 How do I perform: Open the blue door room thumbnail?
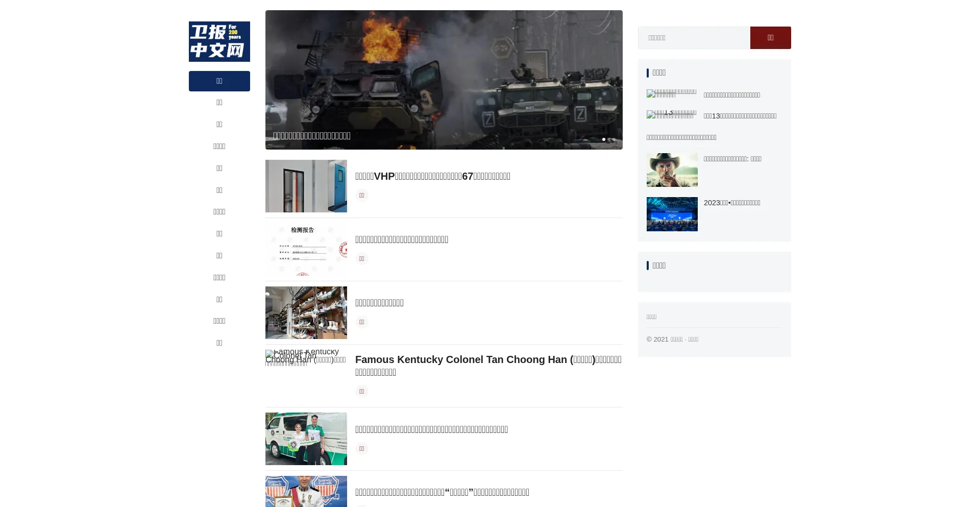coord(306,186)
